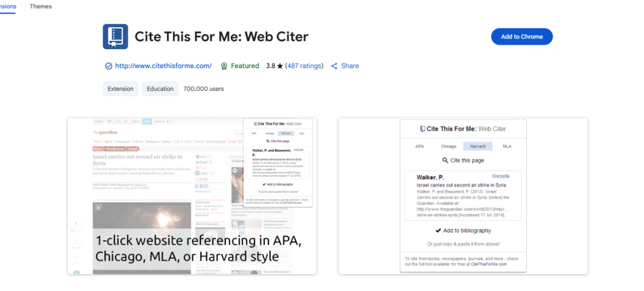Click the Website link in the citation box
644x291 pixels.
pyautogui.click(x=501, y=176)
